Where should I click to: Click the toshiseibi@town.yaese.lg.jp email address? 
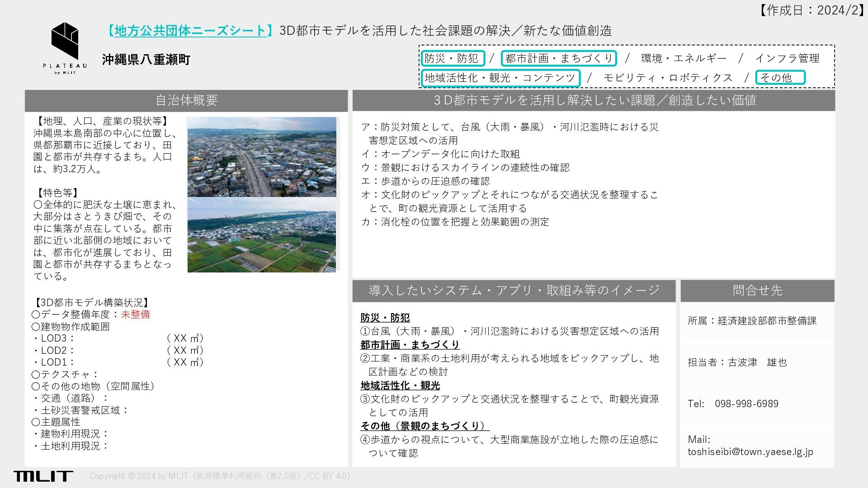point(750,451)
